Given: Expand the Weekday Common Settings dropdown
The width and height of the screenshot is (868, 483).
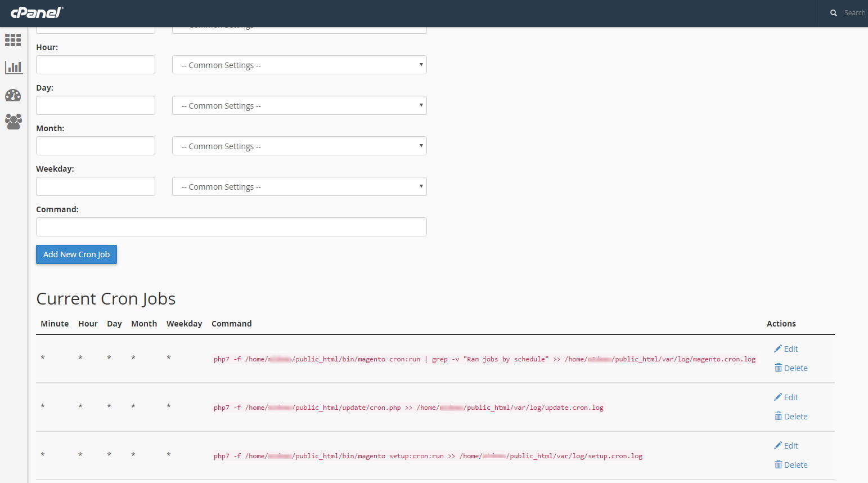Looking at the screenshot, I should point(299,186).
